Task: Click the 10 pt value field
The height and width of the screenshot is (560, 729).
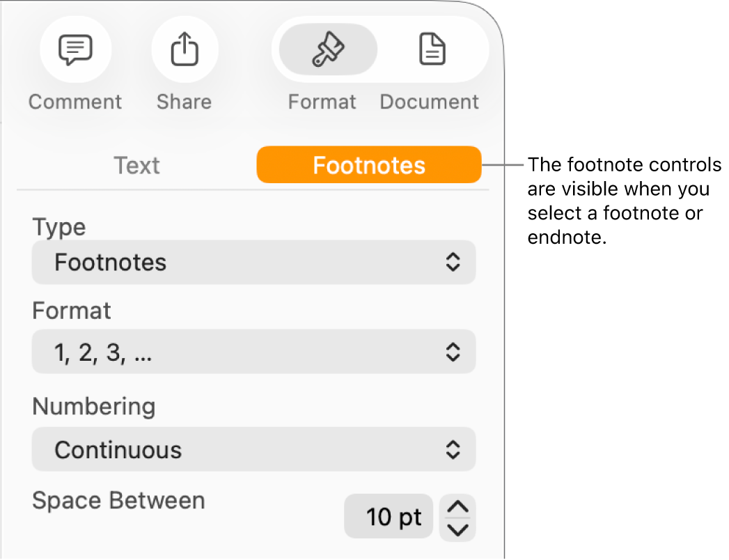Action: 389,517
